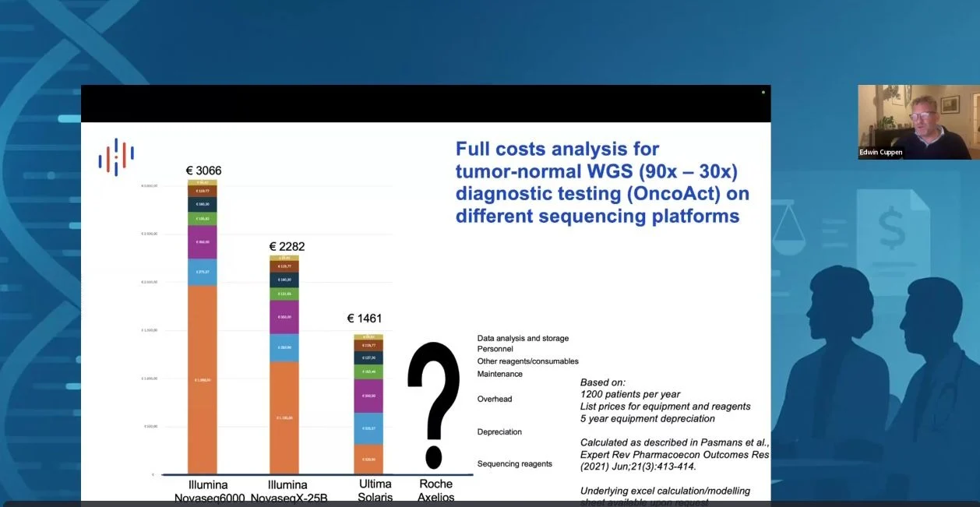Image resolution: width=980 pixels, height=507 pixels.
Task: Click the Ultima Solaris axis label
Action: (375, 491)
